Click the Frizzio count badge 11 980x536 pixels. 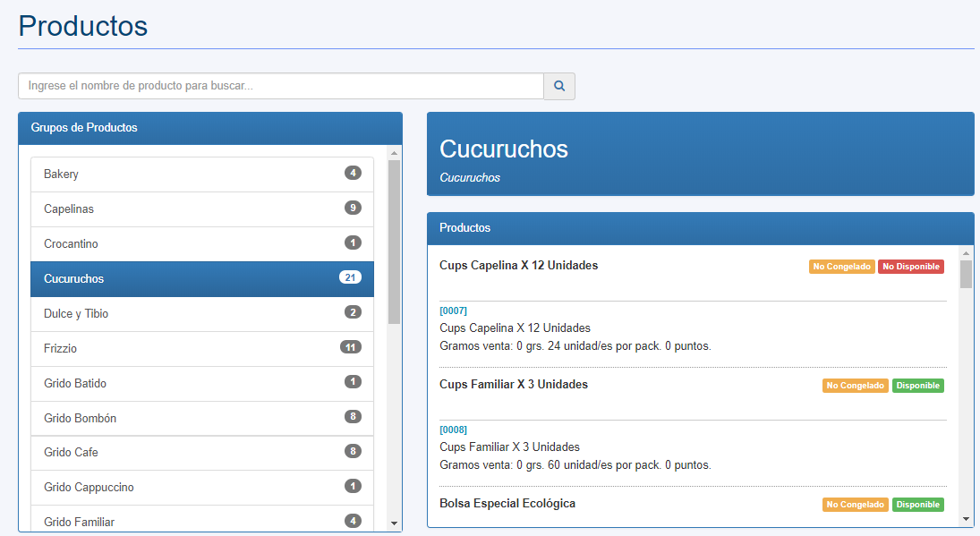click(x=351, y=347)
